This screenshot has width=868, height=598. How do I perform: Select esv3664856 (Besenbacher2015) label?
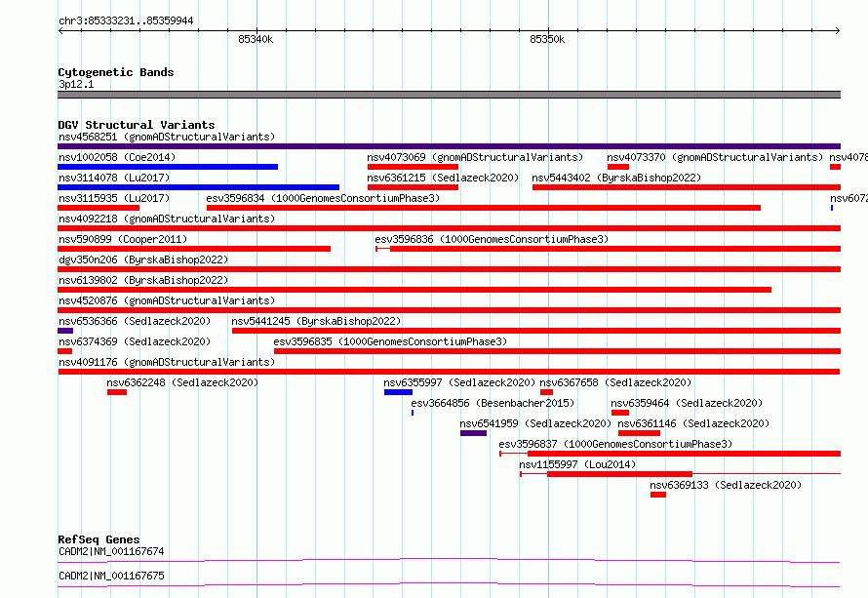tap(493, 403)
